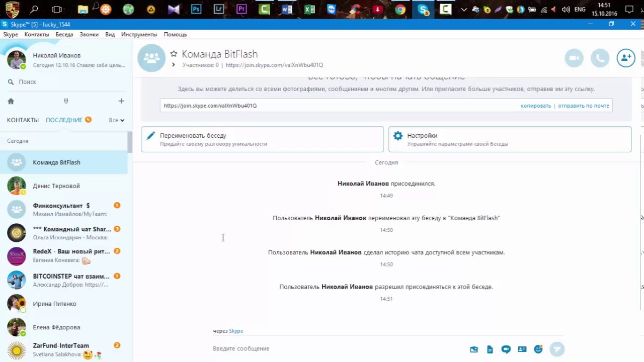Open Photoshop from the taskbar
Viewport: 644px width, 362px height.
click(196, 9)
